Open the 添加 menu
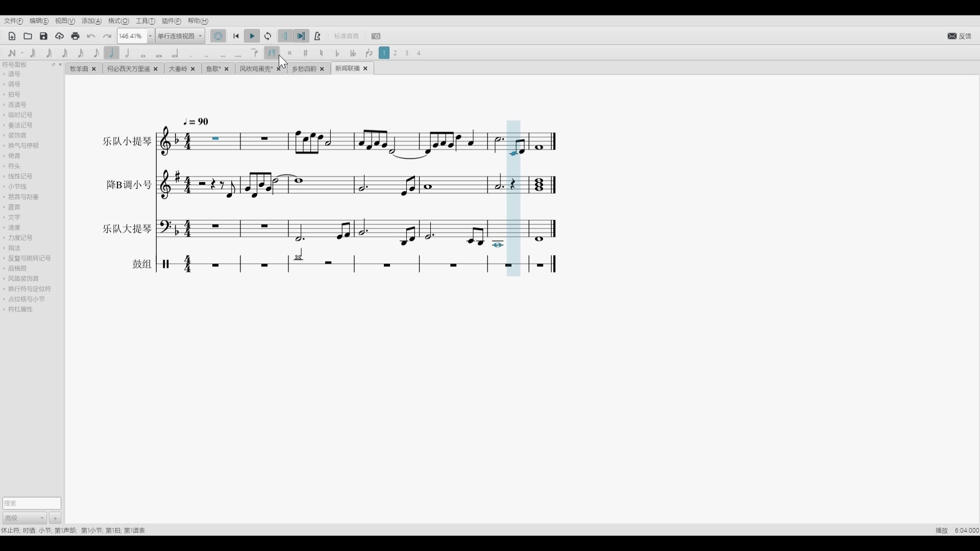The image size is (980, 551). [x=92, y=21]
